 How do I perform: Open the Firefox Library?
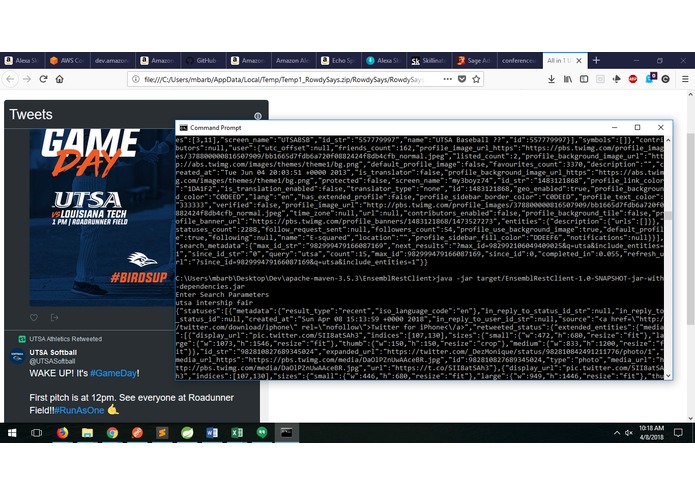[568, 79]
